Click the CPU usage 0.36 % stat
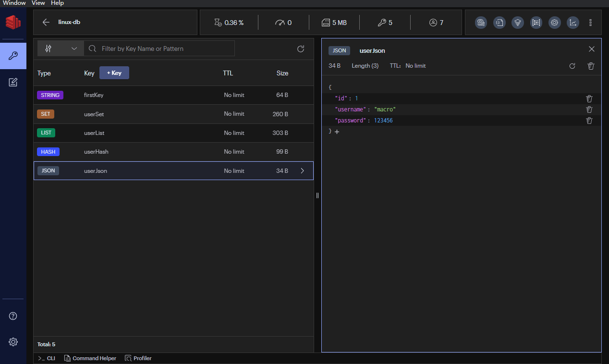Viewport: 609px width, 364px height. (229, 23)
